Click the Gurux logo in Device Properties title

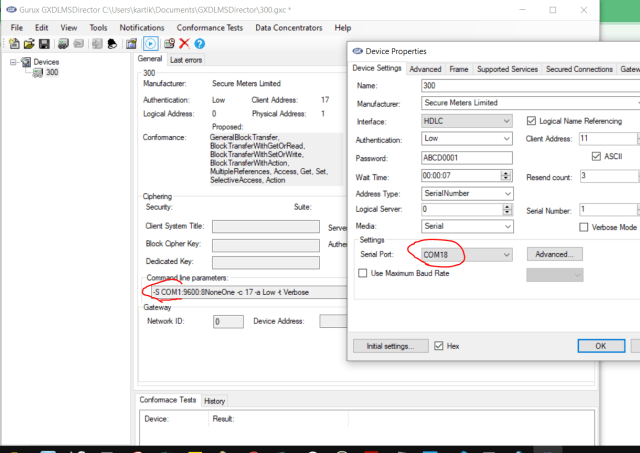click(x=358, y=51)
